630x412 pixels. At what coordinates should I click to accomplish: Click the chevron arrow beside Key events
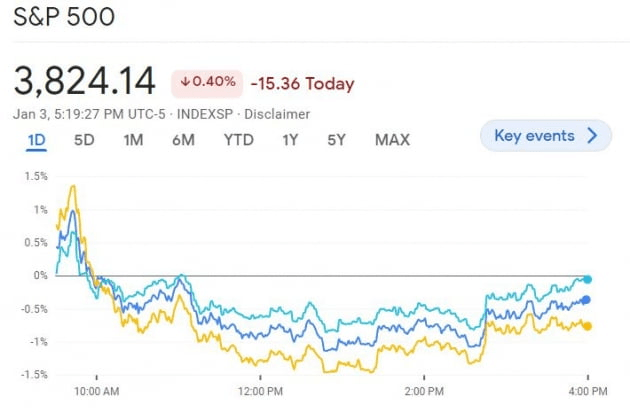[x=592, y=136]
